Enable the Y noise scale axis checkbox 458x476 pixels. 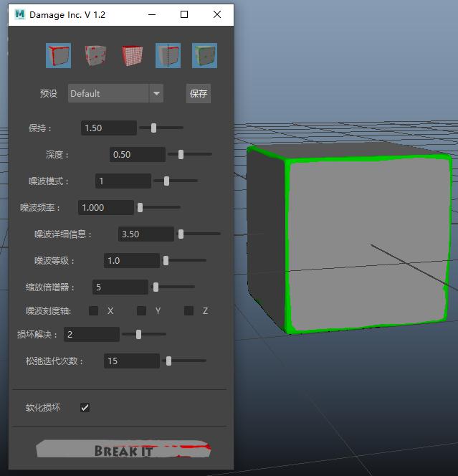tap(142, 310)
